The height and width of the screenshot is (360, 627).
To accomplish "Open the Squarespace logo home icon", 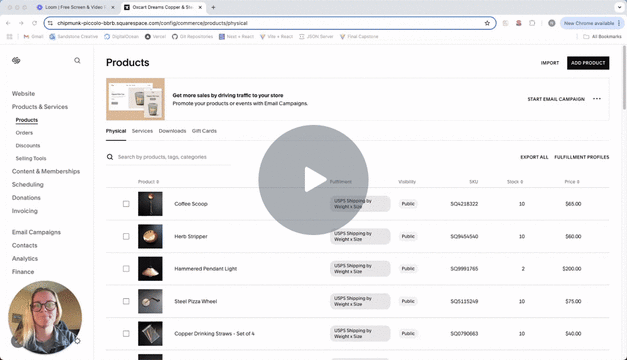I will [x=16, y=60].
